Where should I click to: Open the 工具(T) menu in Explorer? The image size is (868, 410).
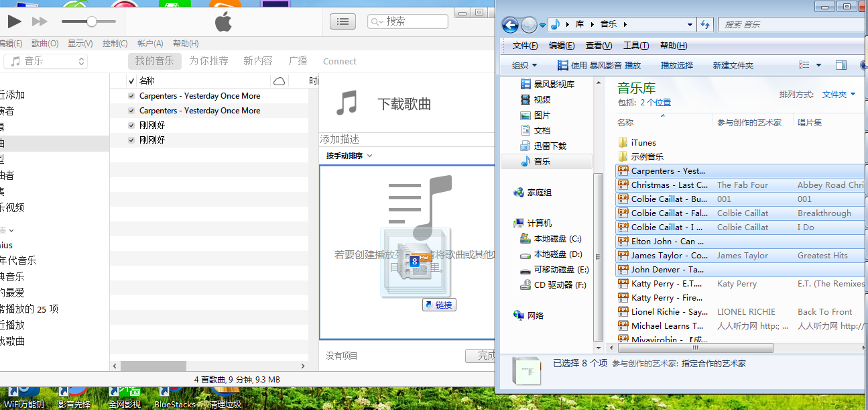click(636, 46)
